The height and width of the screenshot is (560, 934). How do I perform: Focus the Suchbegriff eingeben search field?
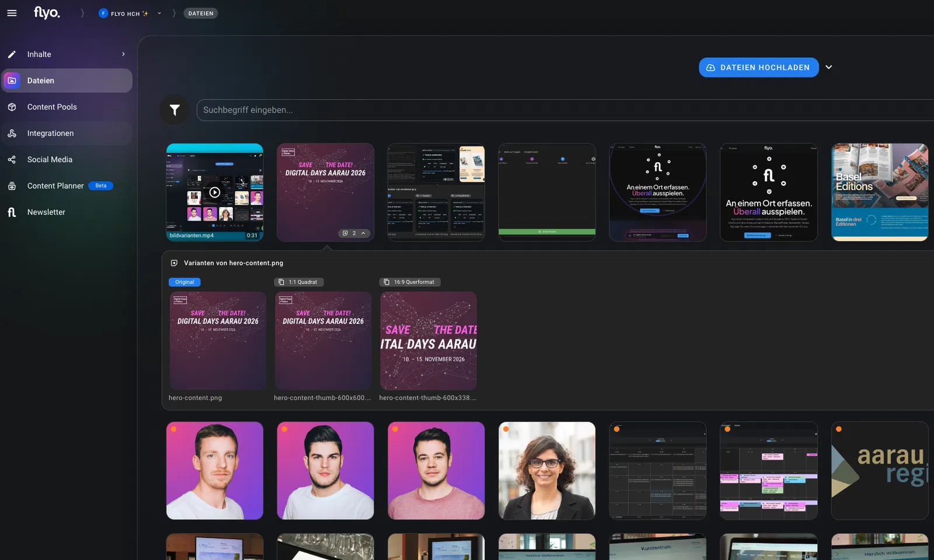(565, 110)
